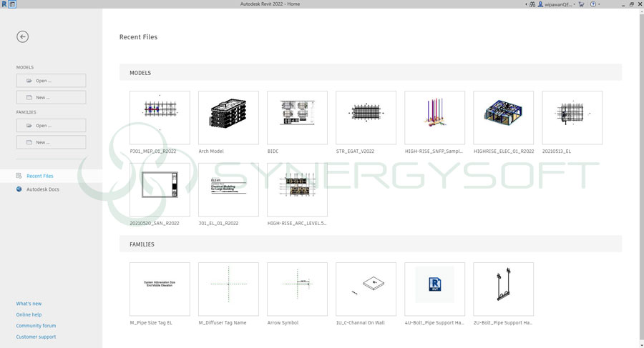Image resolution: width=644 pixels, height=348 pixels.
Task: Click the STR_EGAT_V2022 file name label
Action: point(355,151)
